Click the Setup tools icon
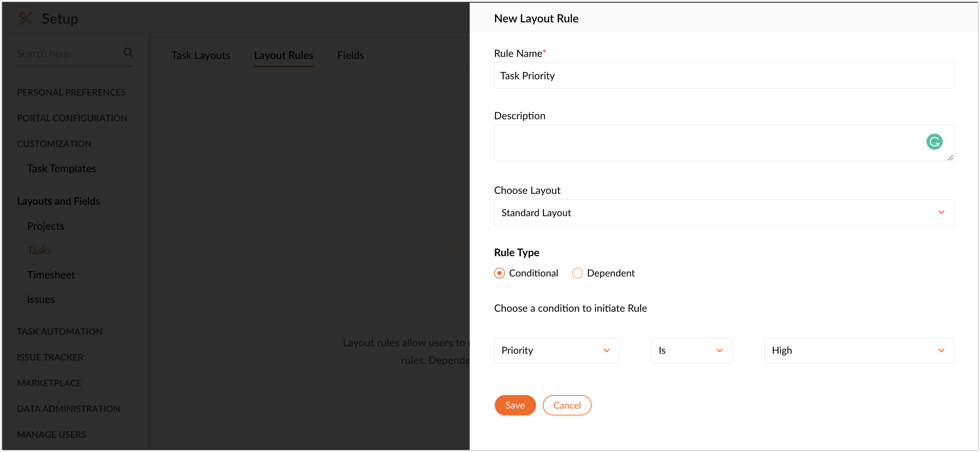Viewport: 980px width, 452px height. pos(25,18)
